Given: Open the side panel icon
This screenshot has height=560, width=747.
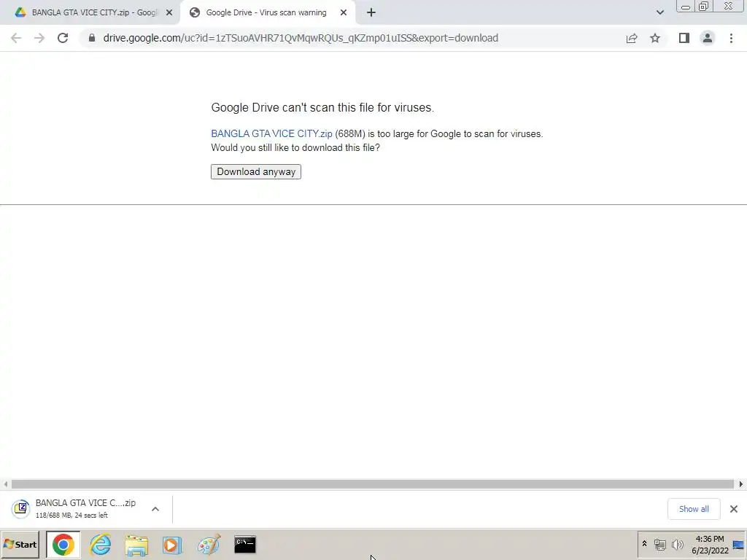Looking at the screenshot, I should tap(684, 38).
